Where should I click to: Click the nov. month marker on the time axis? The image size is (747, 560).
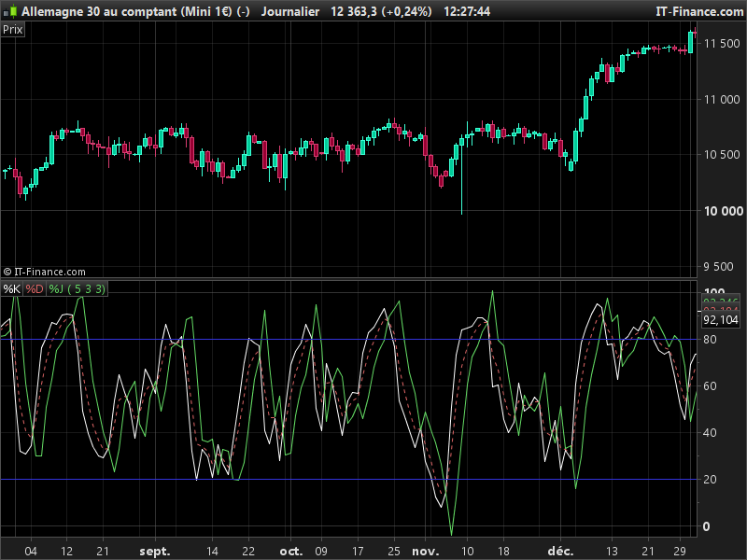[426, 552]
